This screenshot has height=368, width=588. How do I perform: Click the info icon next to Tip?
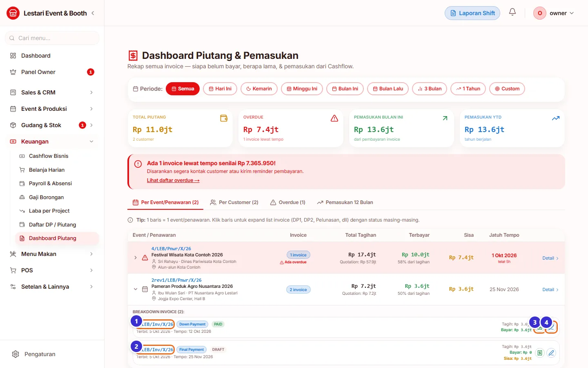pos(130,220)
